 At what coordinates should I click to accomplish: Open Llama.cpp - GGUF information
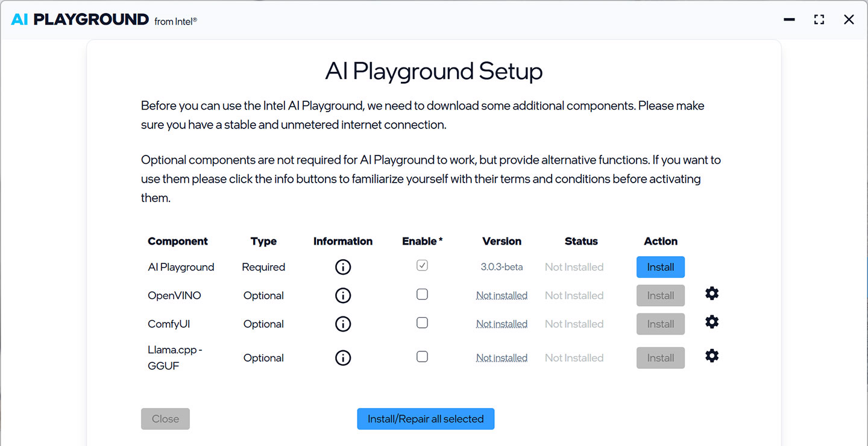(343, 357)
